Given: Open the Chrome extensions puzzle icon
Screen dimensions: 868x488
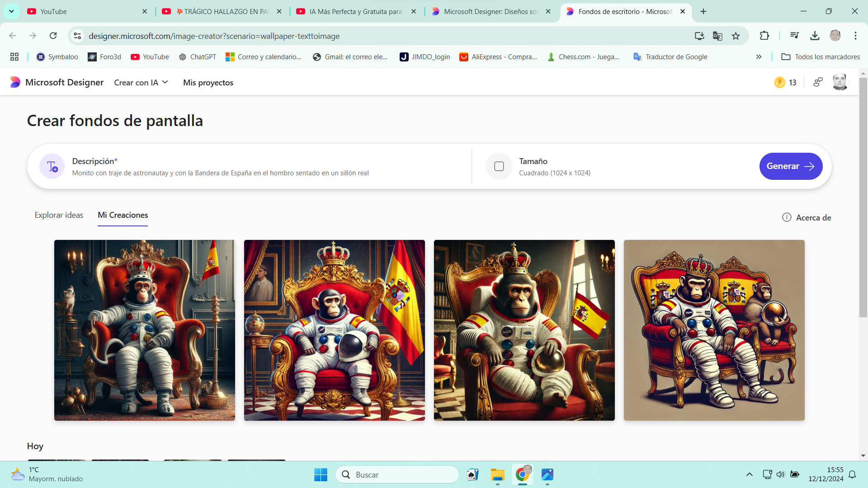Looking at the screenshot, I should [764, 36].
